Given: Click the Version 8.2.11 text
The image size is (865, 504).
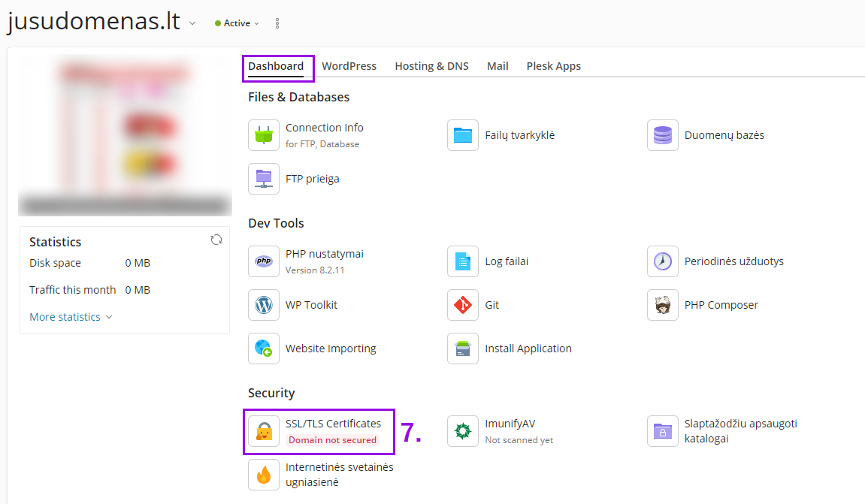Looking at the screenshot, I should (x=315, y=270).
